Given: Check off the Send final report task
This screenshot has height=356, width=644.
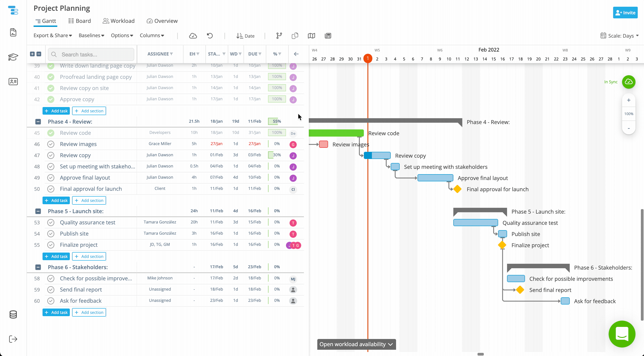Looking at the screenshot, I should 51,290.
